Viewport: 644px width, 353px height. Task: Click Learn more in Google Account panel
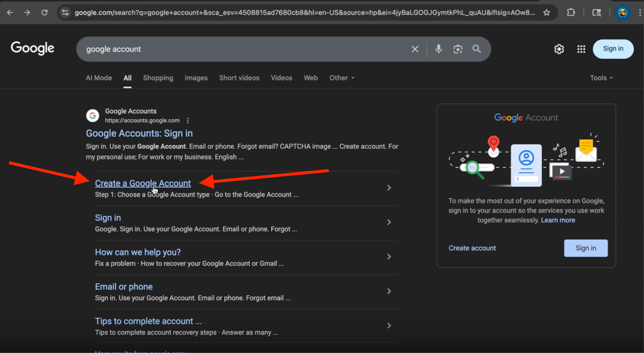coord(558,220)
